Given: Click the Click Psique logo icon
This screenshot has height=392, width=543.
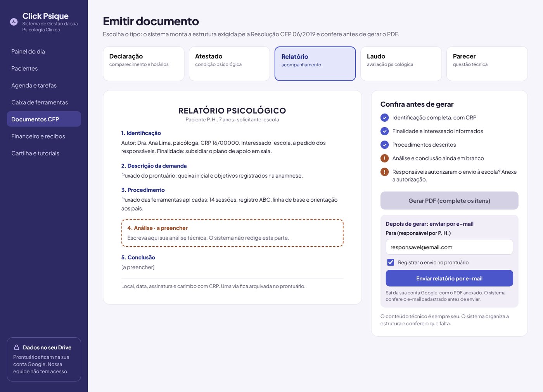Looking at the screenshot, I should point(14,22).
